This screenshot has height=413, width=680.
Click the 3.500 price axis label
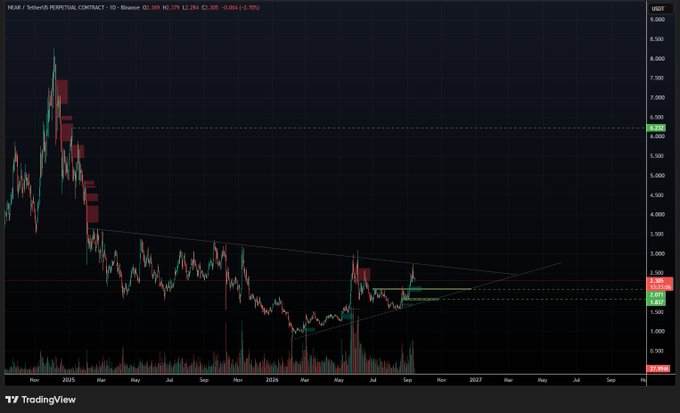(x=657, y=234)
